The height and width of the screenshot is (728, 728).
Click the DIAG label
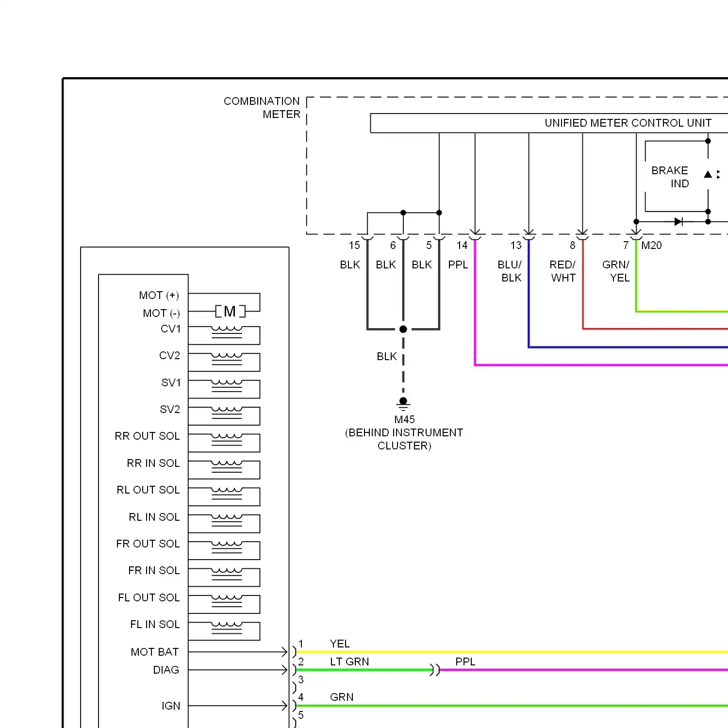click(166, 670)
